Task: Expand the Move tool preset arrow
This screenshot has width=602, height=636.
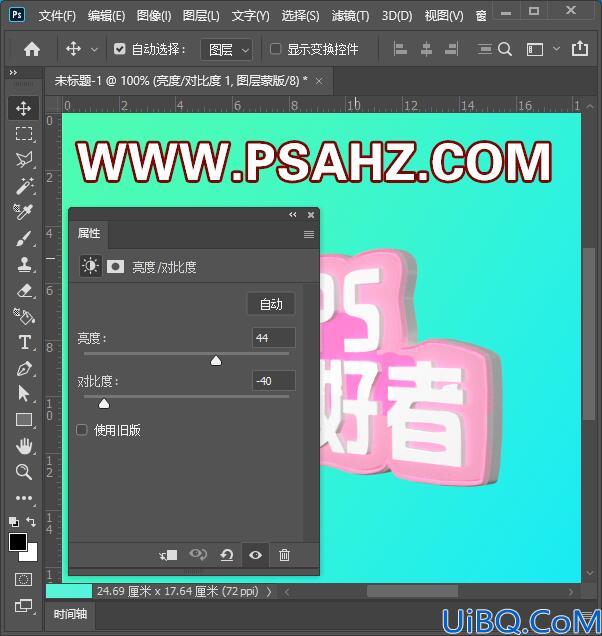Action: point(94,50)
